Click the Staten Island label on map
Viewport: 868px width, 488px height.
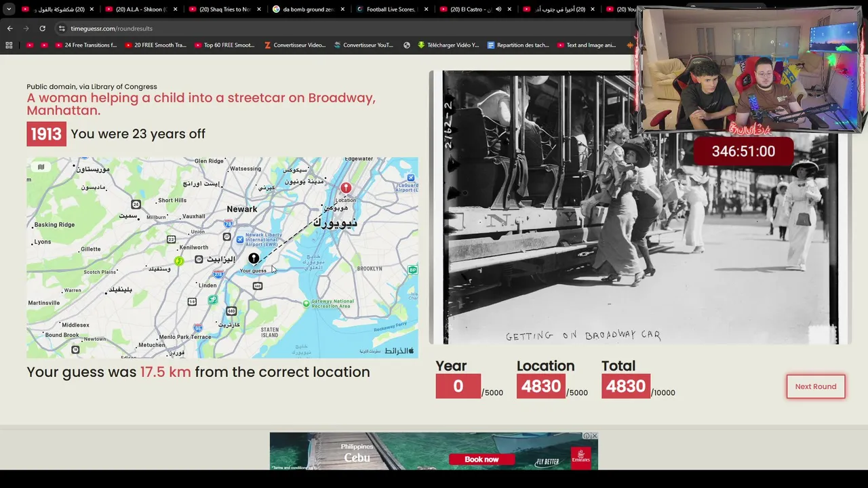click(x=270, y=332)
